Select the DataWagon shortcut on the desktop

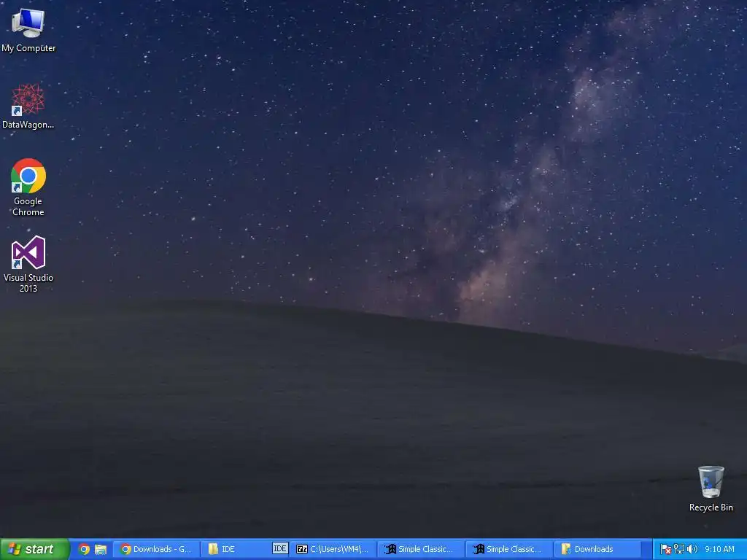pyautogui.click(x=28, y=106)
